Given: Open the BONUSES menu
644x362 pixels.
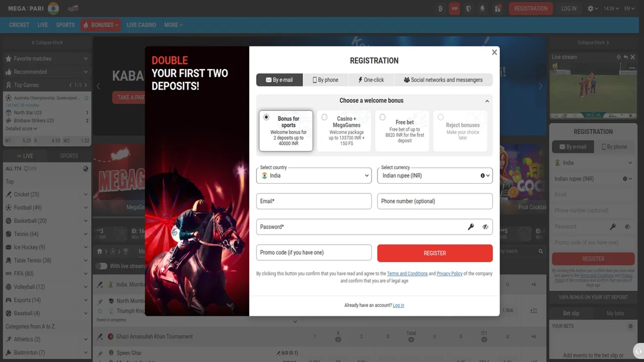Looking at the screenshot, I should (x=101, y=25).
